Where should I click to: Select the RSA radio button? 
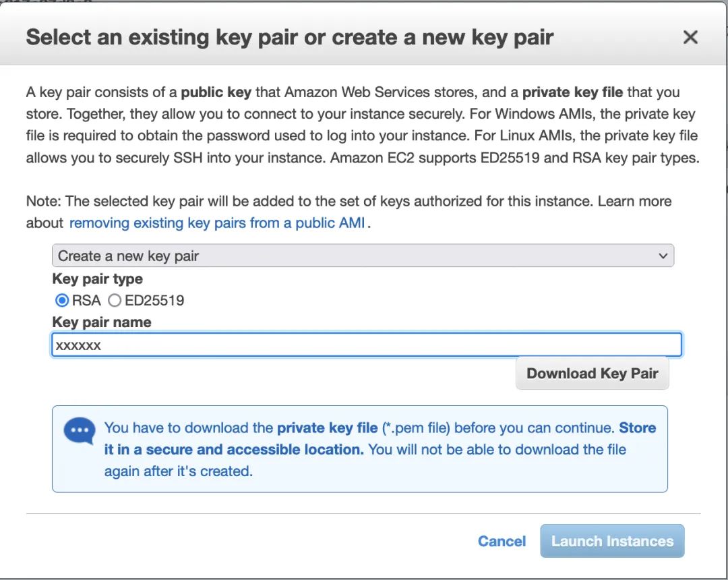[x=62, y=301]
